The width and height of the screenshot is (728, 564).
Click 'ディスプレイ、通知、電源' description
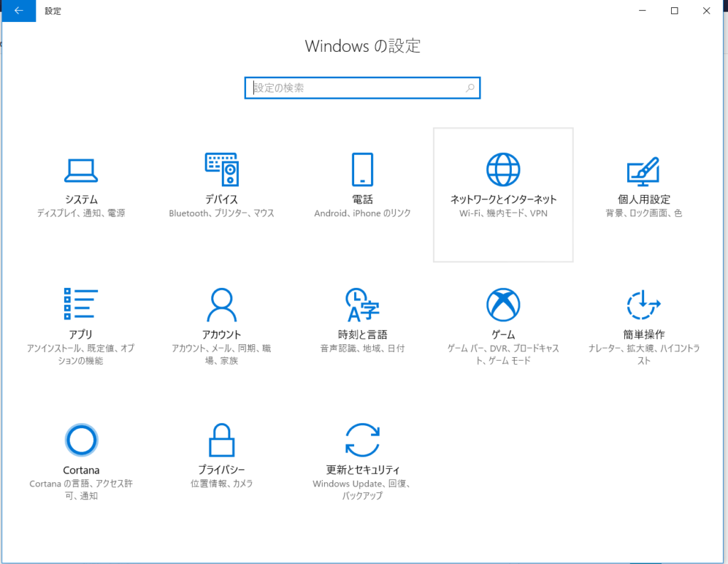point(81,213)
